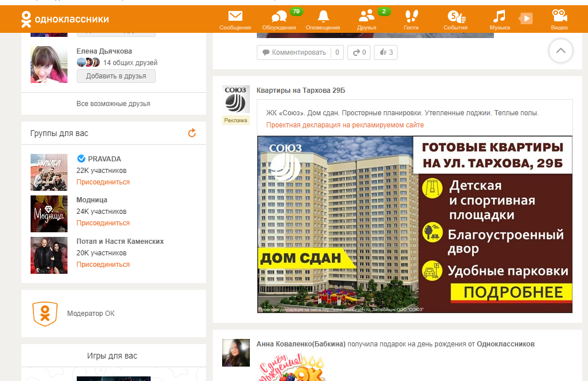Open Видео camera icon

[x=559, y=16]
